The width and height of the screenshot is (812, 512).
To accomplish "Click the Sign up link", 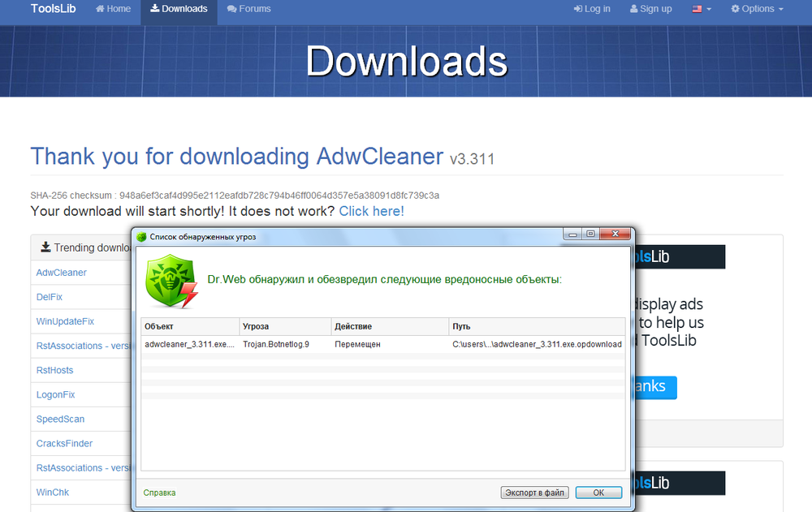I will pos(650,9).
